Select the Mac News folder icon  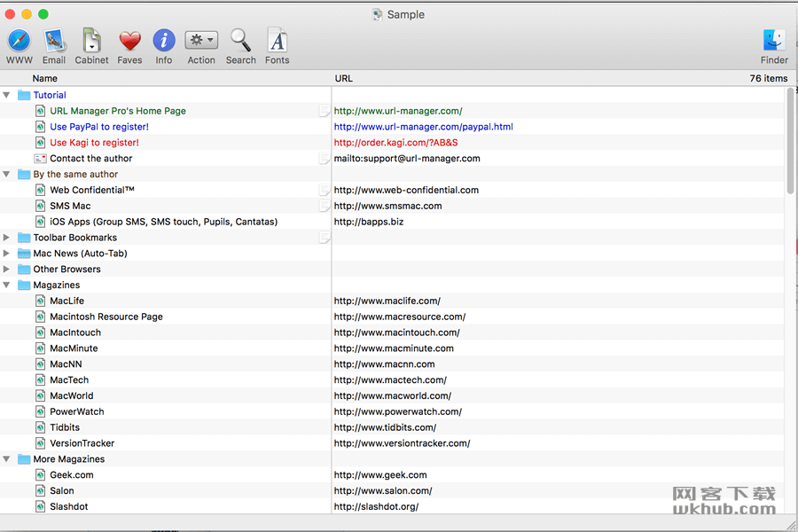click(x=24, y=253)
